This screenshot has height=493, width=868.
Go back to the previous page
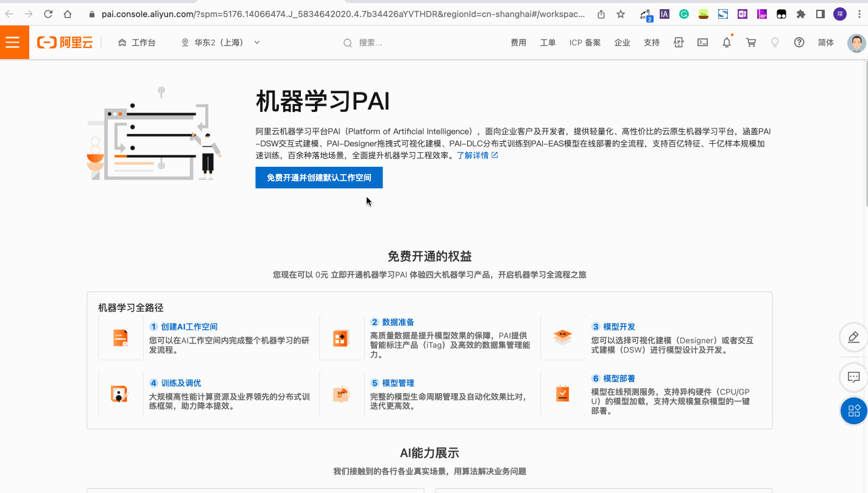click(9, 14)
